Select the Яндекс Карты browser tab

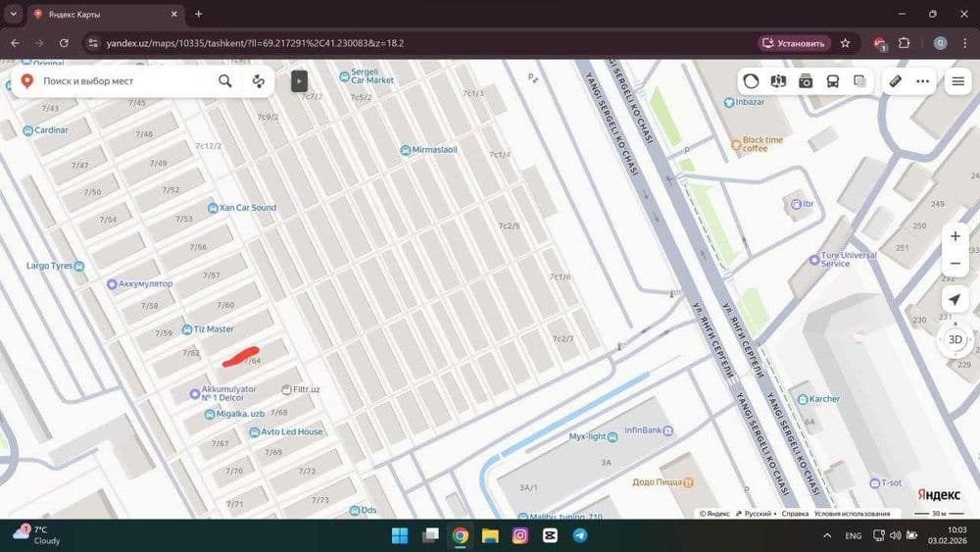tap(105, 14)
